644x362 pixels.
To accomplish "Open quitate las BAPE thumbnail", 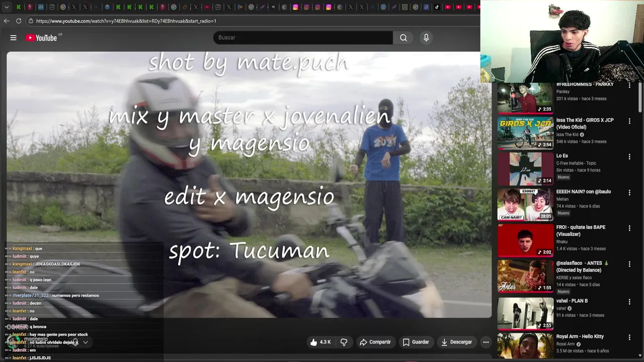I will [525, 240].
